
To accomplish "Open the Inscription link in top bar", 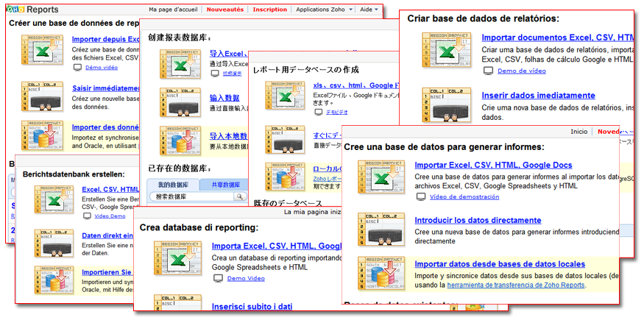I will coord(270,10).
